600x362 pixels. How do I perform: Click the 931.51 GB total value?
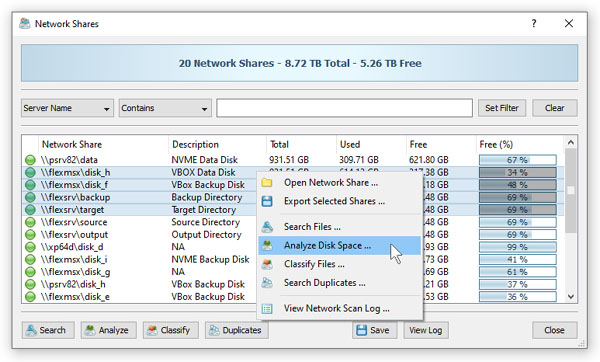click(x=289, y=160)
